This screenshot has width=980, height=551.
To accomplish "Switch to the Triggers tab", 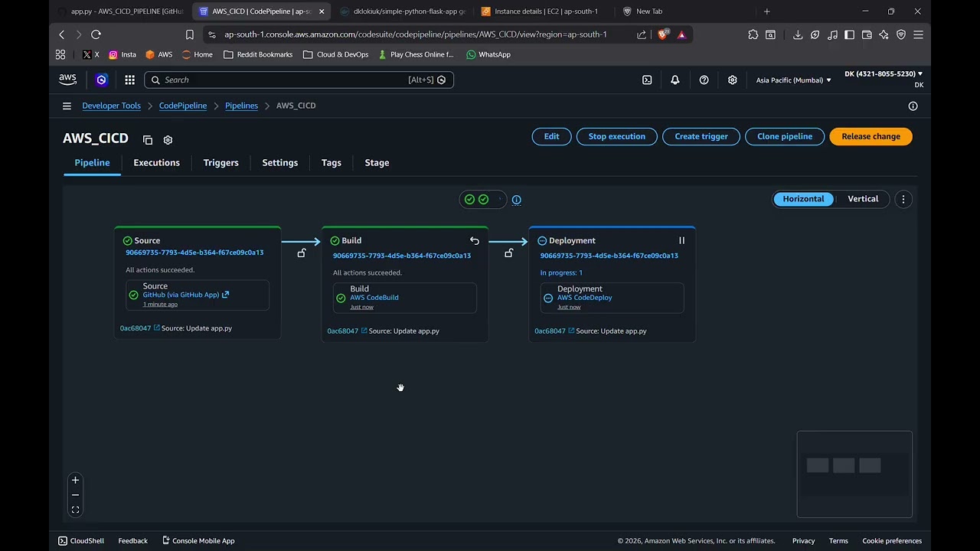I will [x=220, y=162].
